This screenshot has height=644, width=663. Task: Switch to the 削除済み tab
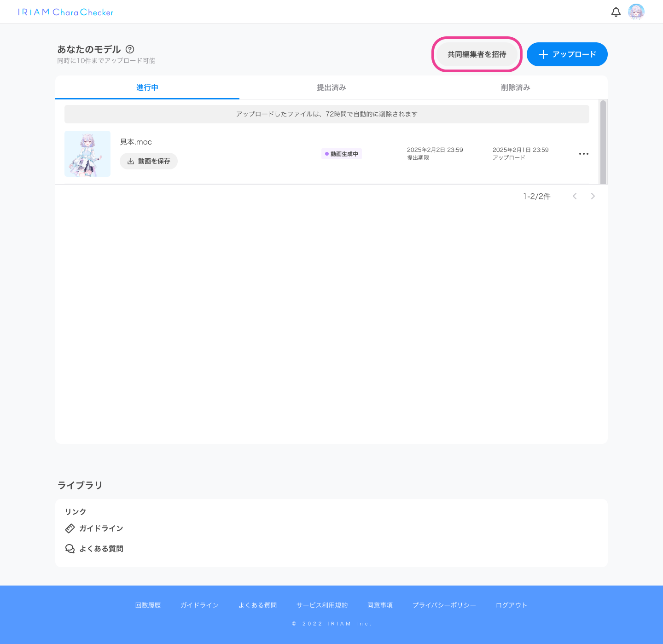click(x=516, y=87)
